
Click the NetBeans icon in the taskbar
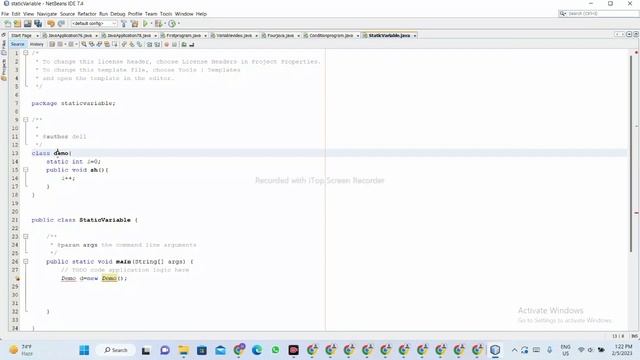(495, 350)
